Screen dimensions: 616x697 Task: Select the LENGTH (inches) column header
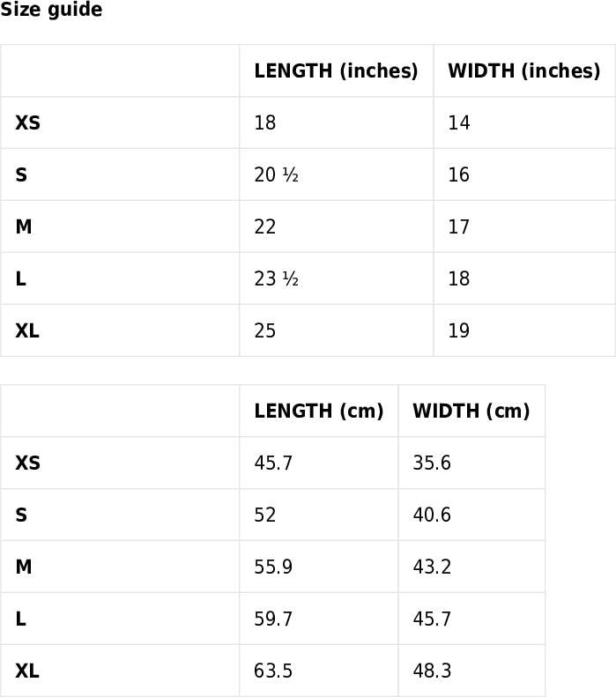tap(336, 71)
